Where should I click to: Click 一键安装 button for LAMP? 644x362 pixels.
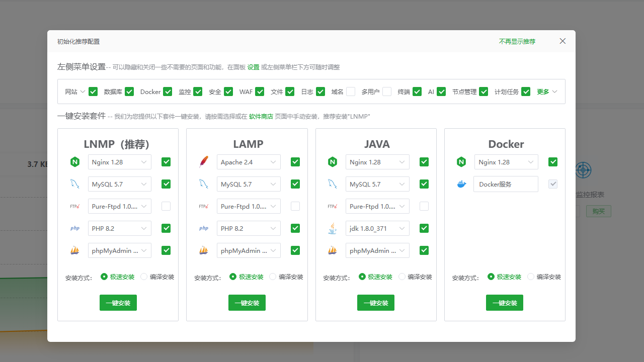click(x=247, y=303)
